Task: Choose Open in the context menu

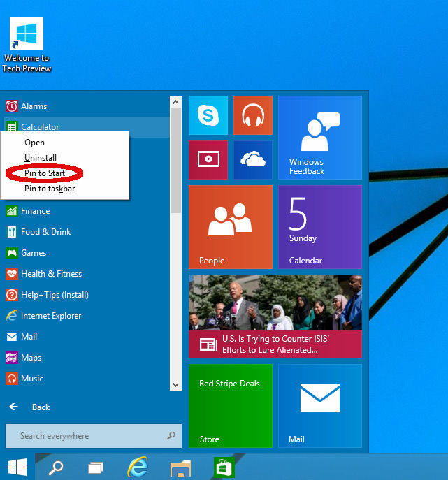Action: 35,143
